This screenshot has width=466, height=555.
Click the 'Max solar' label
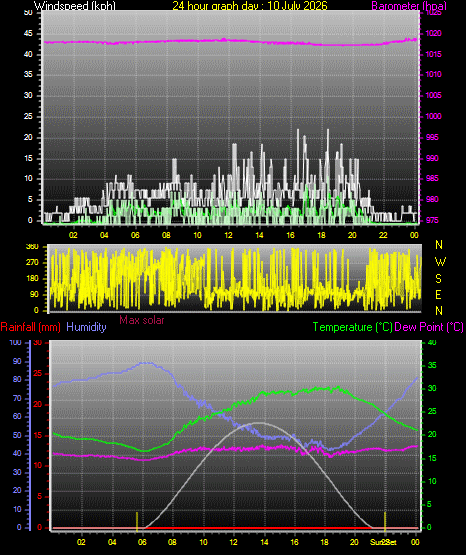pyautogui.click(x=142, y=320)
